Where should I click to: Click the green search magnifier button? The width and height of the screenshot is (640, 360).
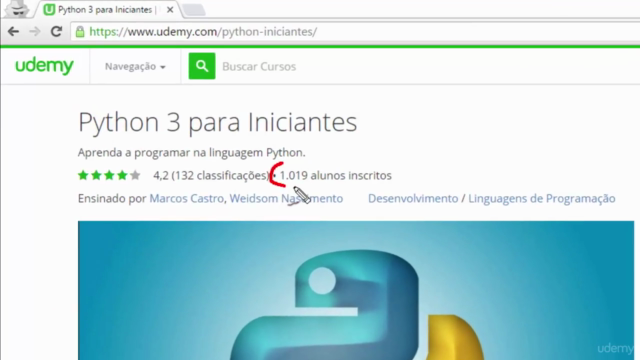pyautogui.click(x=202, y=66)
